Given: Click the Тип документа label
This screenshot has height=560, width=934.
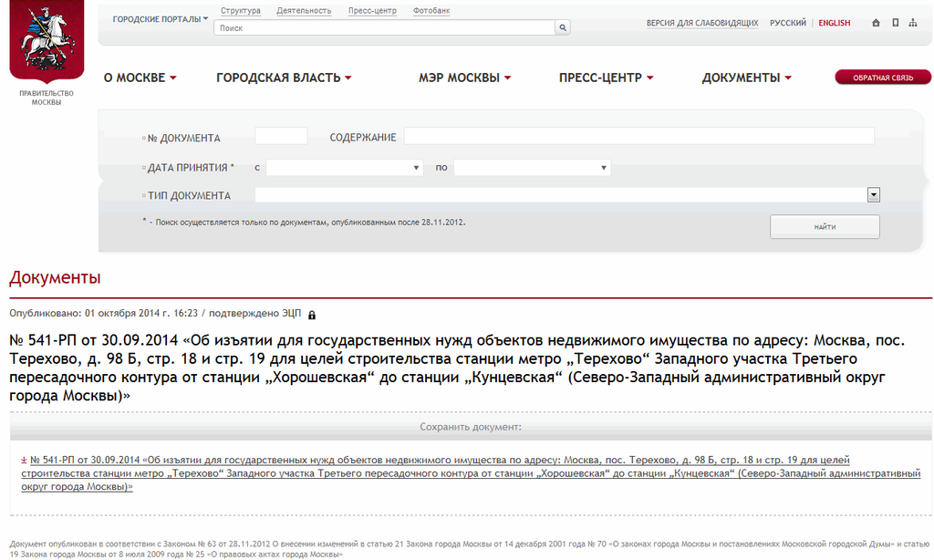Looking at the screenshot, I should coord(189,195).
